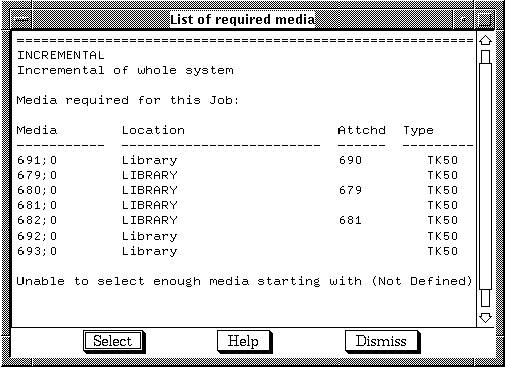Click the title 'List of required media'
The image size is (505, 369).
[242, 19]
